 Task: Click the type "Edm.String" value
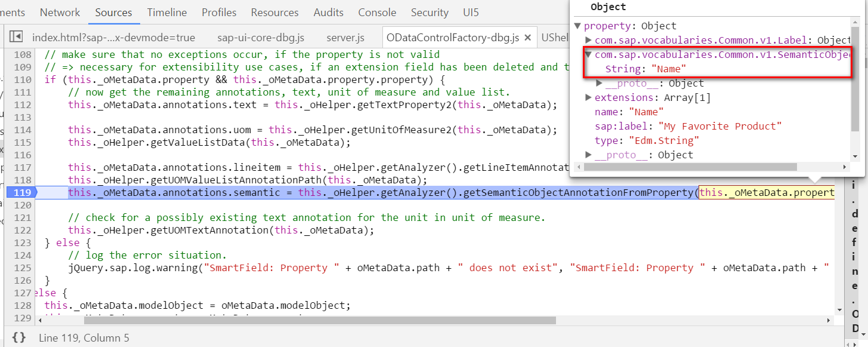point(663,140)
